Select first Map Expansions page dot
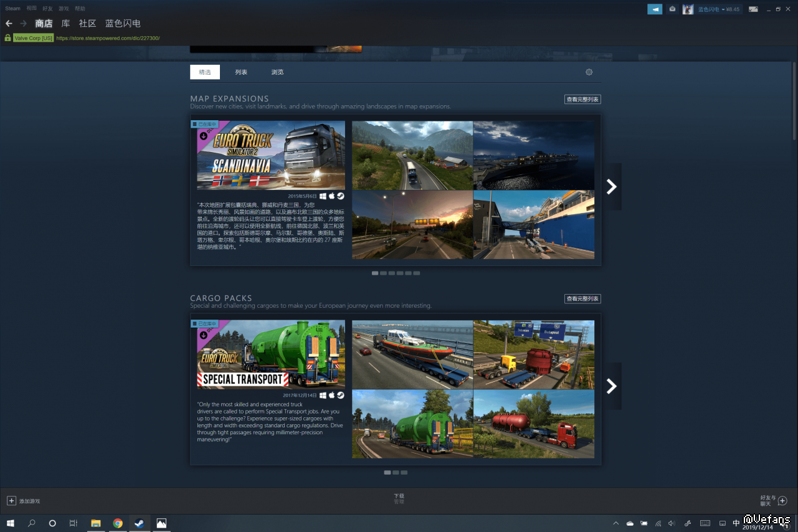This screenshot has height=532, width=798. point(375,273)
